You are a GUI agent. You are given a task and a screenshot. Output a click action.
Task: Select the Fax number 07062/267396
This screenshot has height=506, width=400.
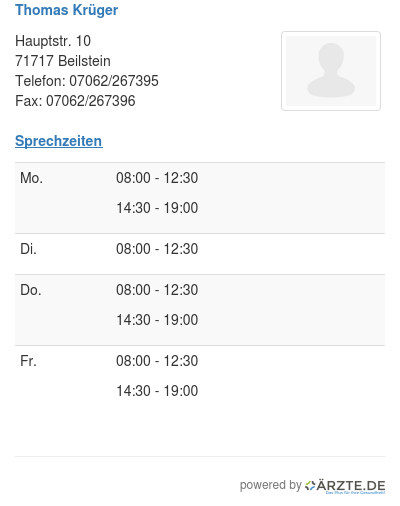(x=91, y=101)
